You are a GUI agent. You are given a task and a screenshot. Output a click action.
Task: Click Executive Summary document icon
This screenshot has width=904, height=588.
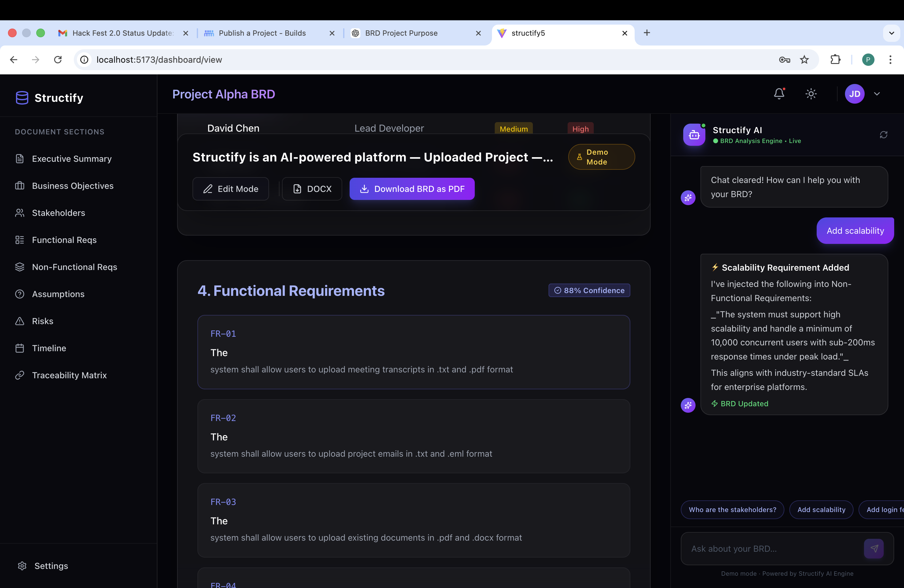(x=20, y=159)
